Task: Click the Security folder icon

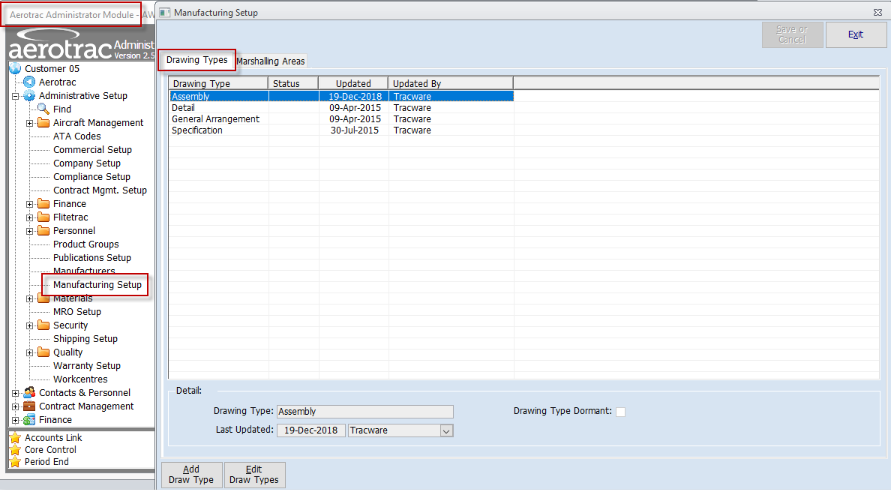Action: coord(43,325)
